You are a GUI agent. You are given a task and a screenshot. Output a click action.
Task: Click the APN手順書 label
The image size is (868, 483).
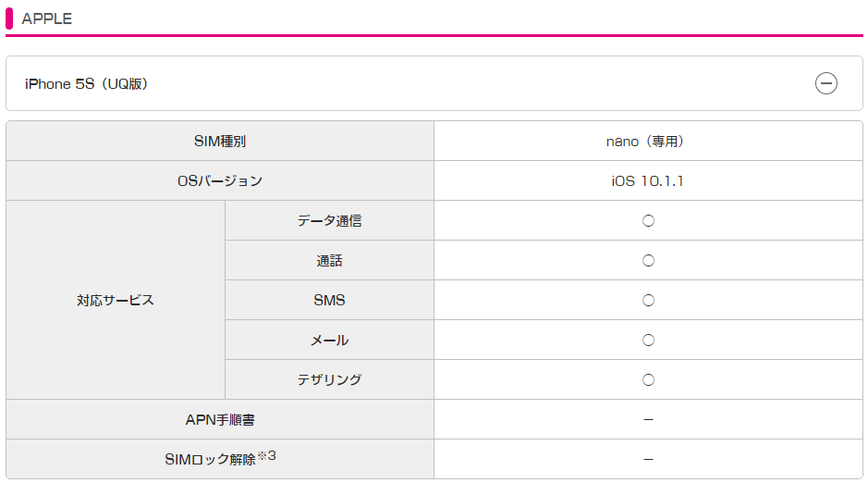tap(220, 420)
